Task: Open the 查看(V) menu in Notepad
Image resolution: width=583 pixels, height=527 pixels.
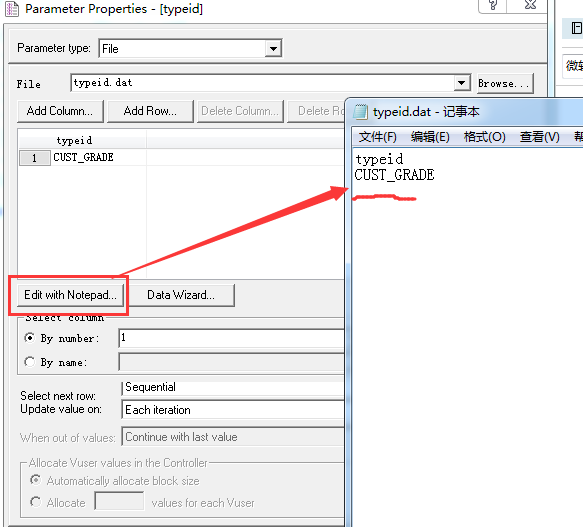Action: (x=539, y=137)
